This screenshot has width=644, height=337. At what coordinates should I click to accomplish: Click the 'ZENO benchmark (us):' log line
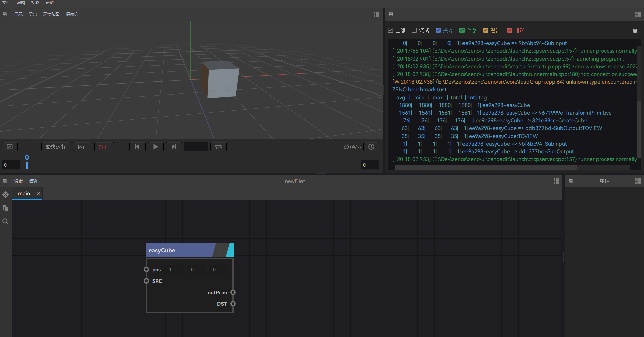point(420,89)
